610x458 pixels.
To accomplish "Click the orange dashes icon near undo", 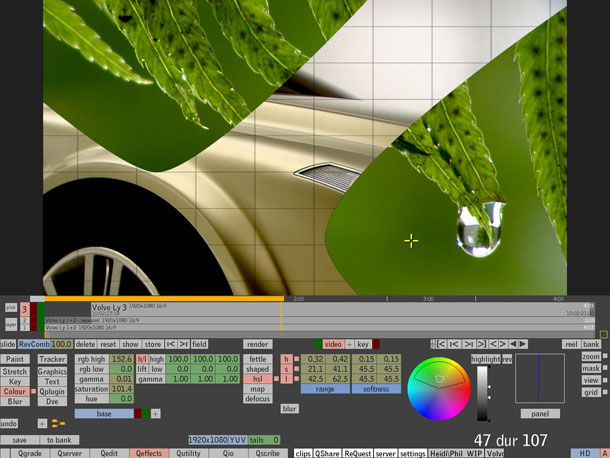I will (59, 424).
